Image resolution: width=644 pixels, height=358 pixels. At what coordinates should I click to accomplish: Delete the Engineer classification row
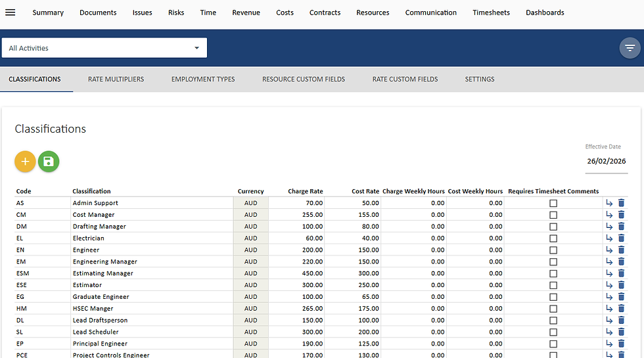point(621,250)
